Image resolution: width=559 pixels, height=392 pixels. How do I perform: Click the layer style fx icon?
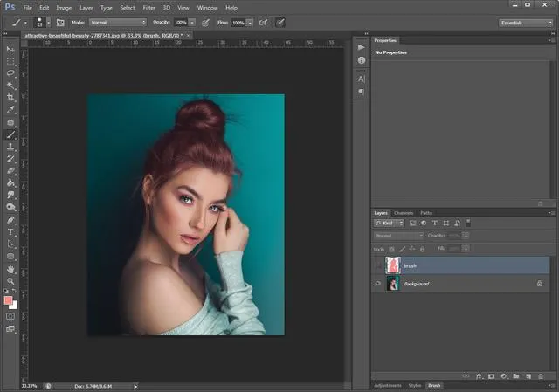point(479,376)
